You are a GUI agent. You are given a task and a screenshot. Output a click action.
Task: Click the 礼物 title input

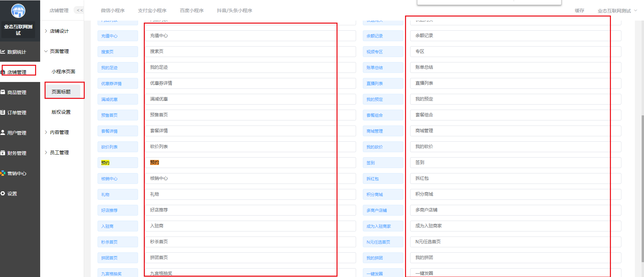coord(250,194)
